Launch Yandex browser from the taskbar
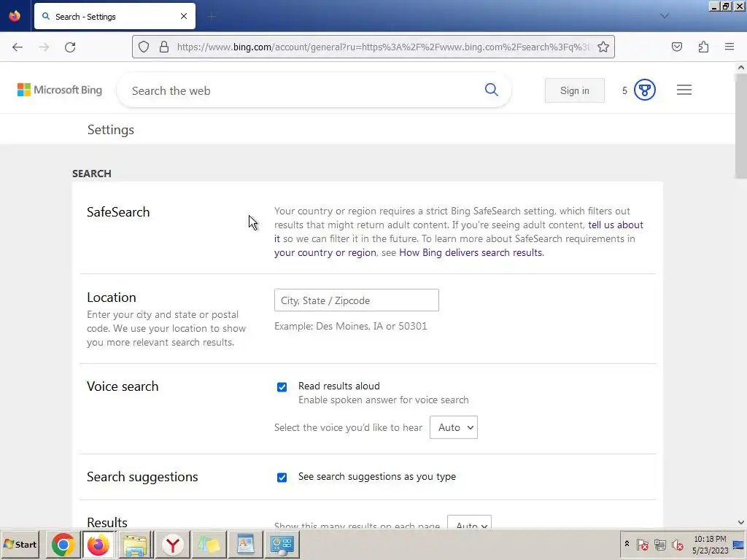The height and width of the screenshot is (560, 747). (x=172, y=544)
